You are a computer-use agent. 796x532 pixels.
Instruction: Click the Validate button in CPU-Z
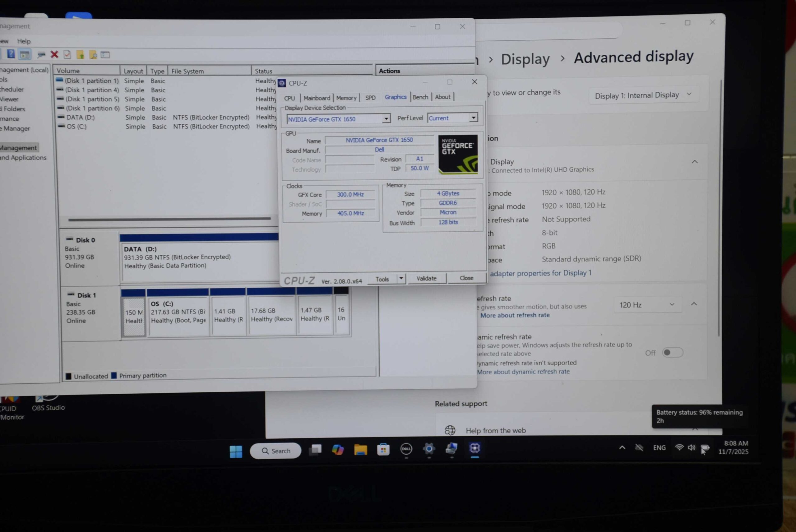(x=426, y=278)
